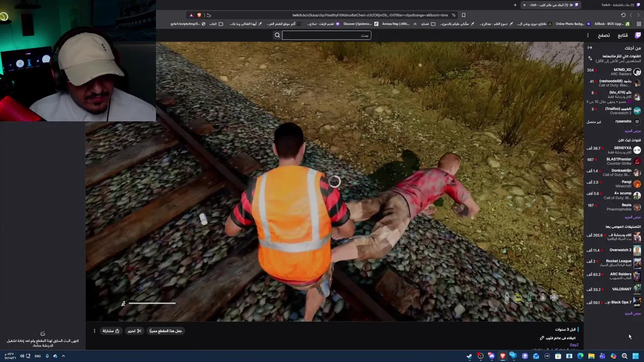The image size is (644, 362).
Task: Open Black Ops 7 recommended category
Action: 614,302
